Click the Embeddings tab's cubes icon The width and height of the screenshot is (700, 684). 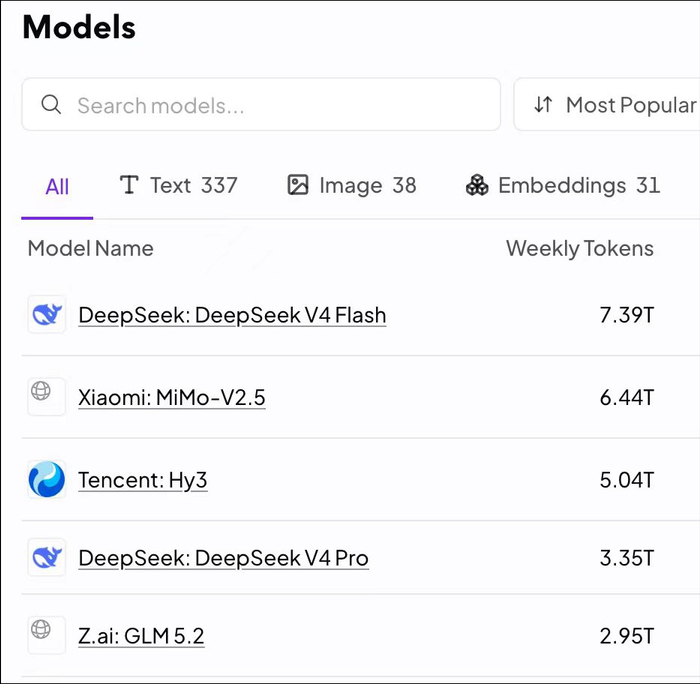coord(477,185)
